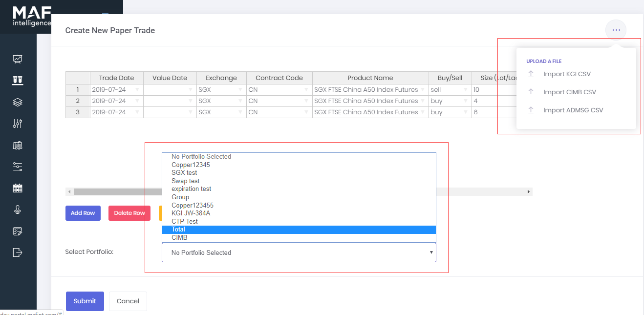Select the Buy/Sell column header
The width and height of the screenshot is (644, 315).
click(x=450, y=78)
